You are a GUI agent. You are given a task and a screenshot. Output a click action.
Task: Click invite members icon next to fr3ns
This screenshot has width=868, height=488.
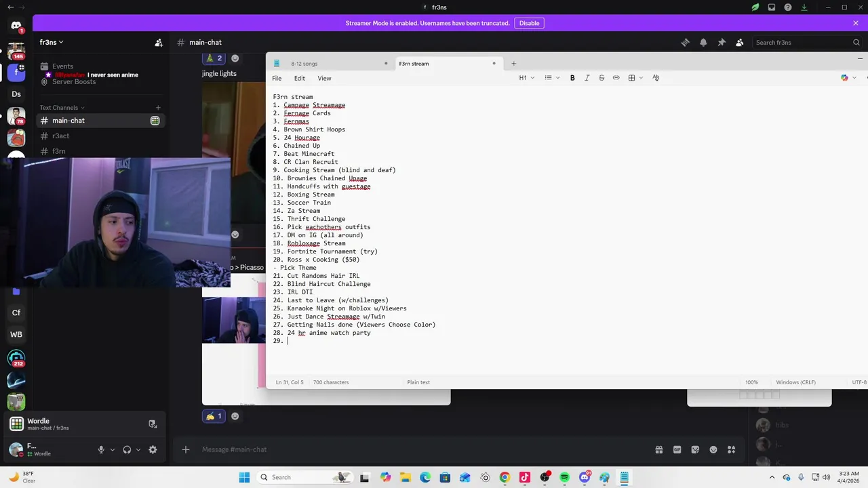click(159, 42)
